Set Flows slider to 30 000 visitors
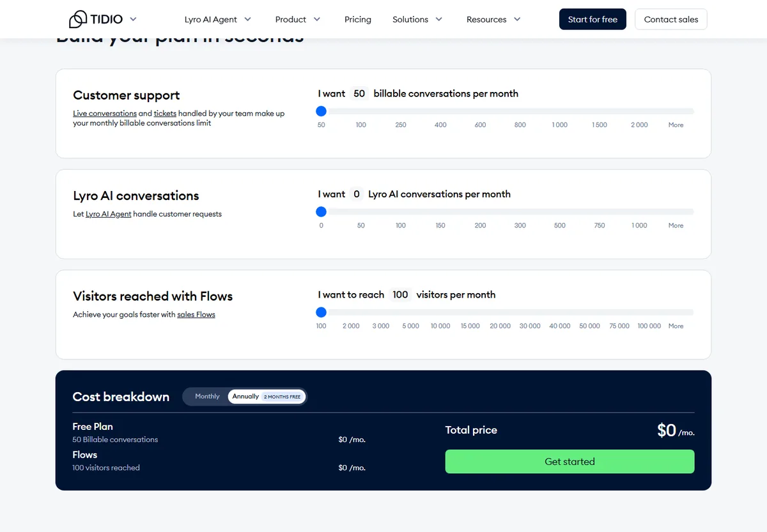The image size is (767, 532). pyautogui.click(x=530, y=326)
